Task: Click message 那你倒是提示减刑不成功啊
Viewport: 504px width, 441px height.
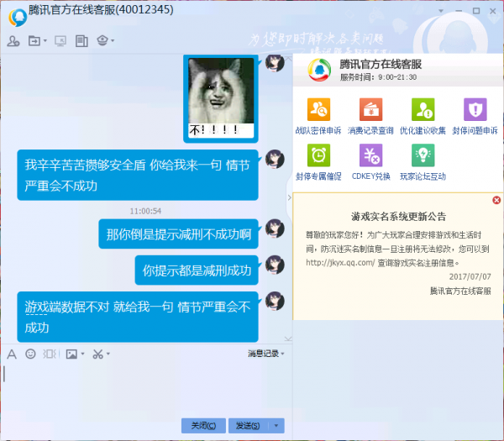Action: click(178, 234)
